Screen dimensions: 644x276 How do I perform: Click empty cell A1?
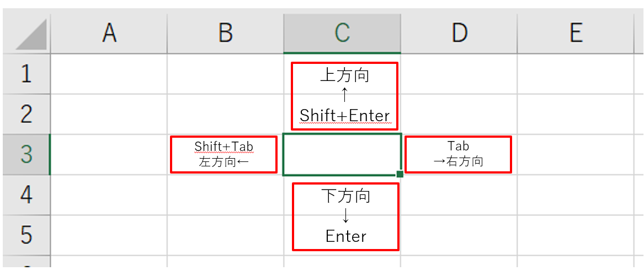tap(109, 74)
